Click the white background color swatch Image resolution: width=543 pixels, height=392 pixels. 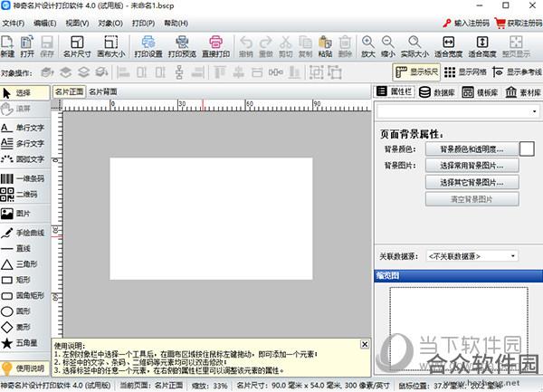(x=527, y=149)
